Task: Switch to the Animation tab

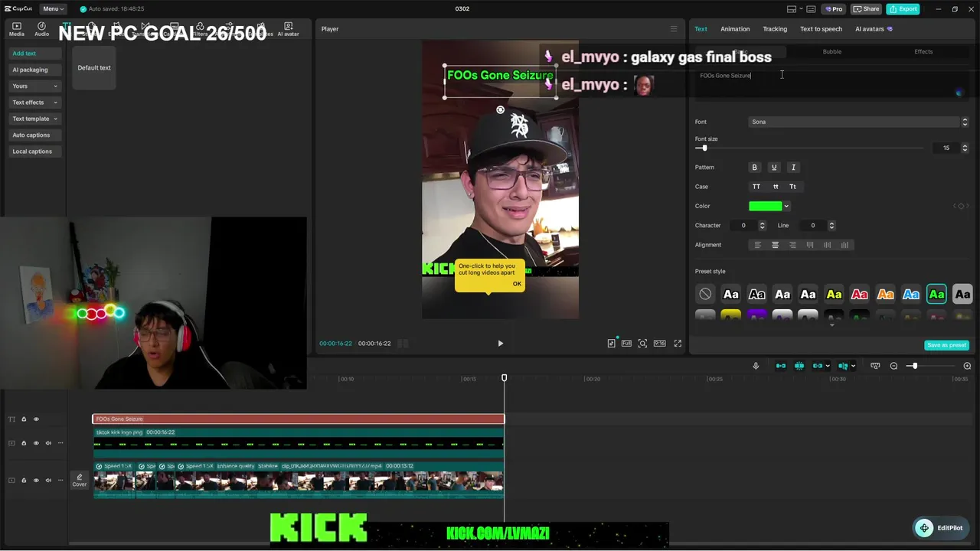Action: coord(735,29)
